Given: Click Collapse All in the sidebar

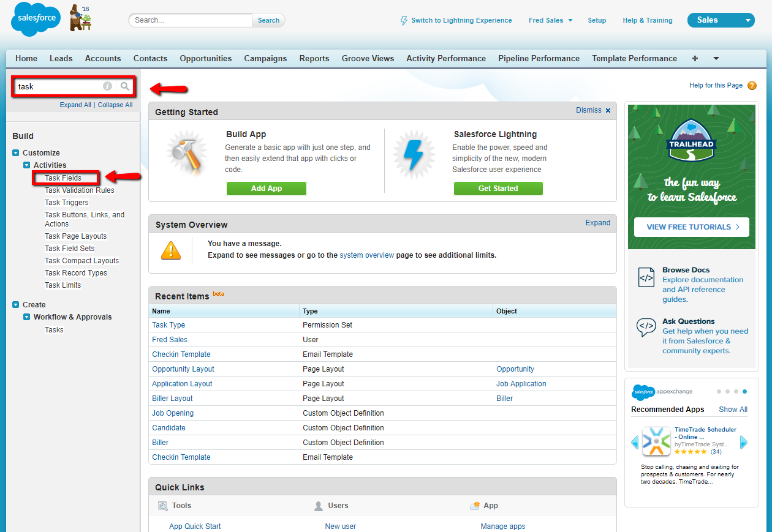Looking at the screenshot, I should click(115, 105).
